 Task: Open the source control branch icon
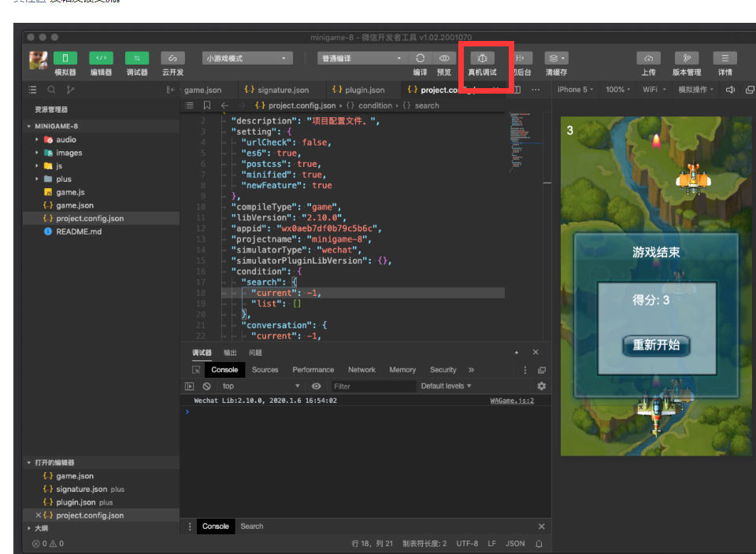pos(70,90)
